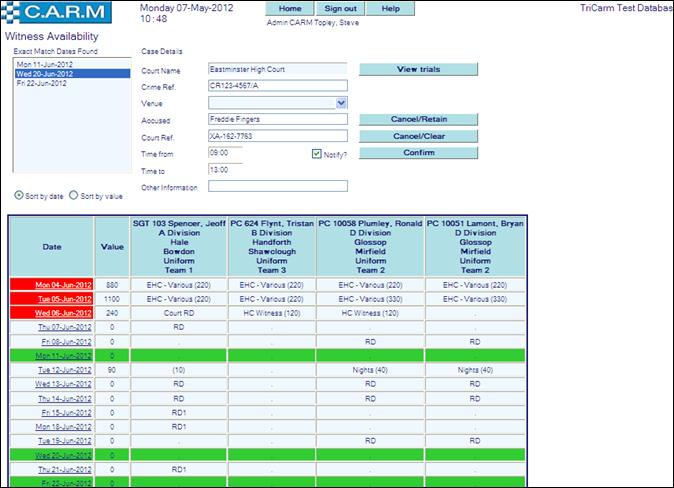
Task: Select Sort by date radio button
Action: 19,195
